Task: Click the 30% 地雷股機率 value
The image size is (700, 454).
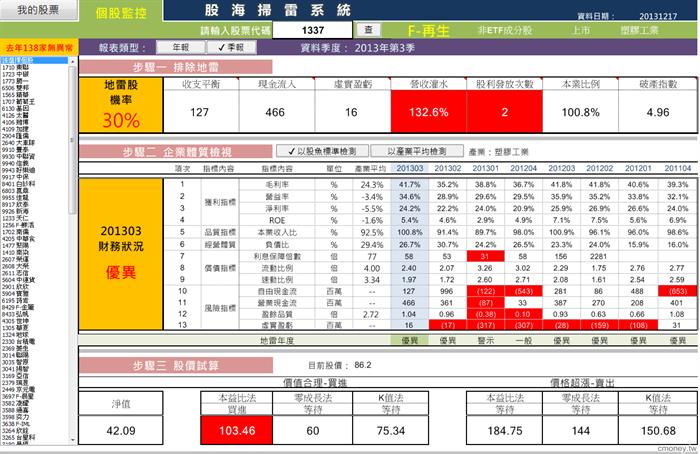Action: click(x=121, y=120)
